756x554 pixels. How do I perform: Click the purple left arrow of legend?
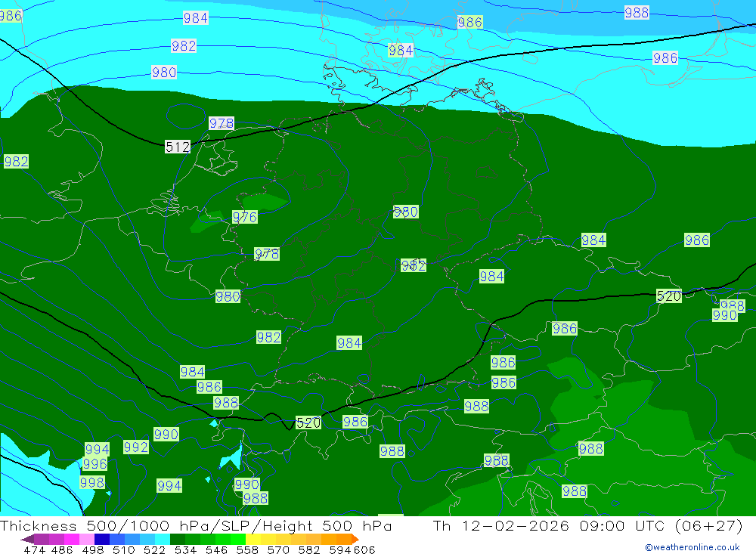coord(27,539)
